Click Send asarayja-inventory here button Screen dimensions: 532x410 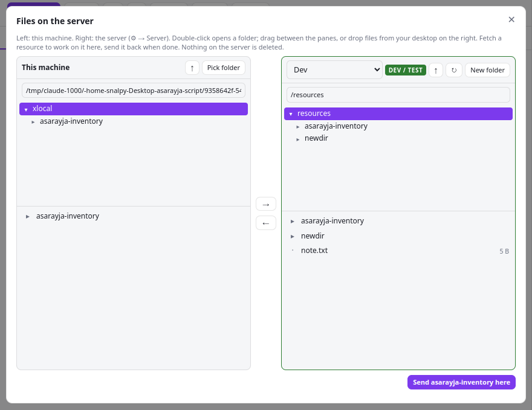pyautogui.click(x=461, y=382)
